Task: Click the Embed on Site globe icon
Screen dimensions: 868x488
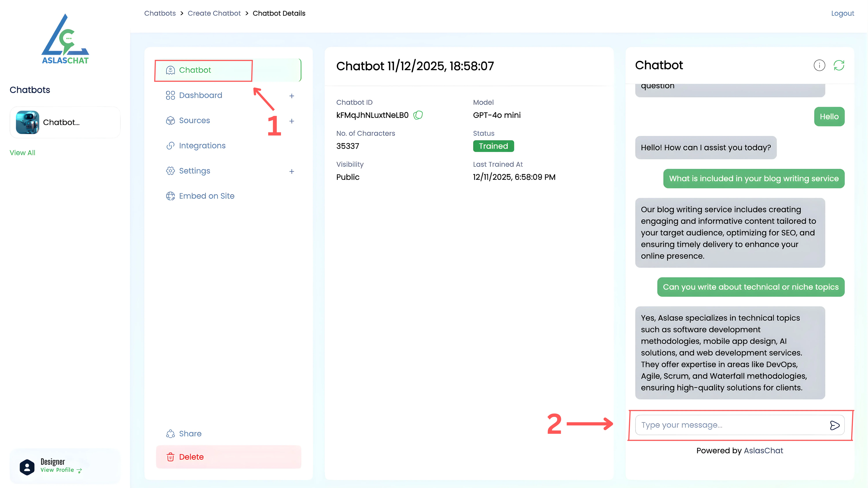Action: [x=171, y=196]
